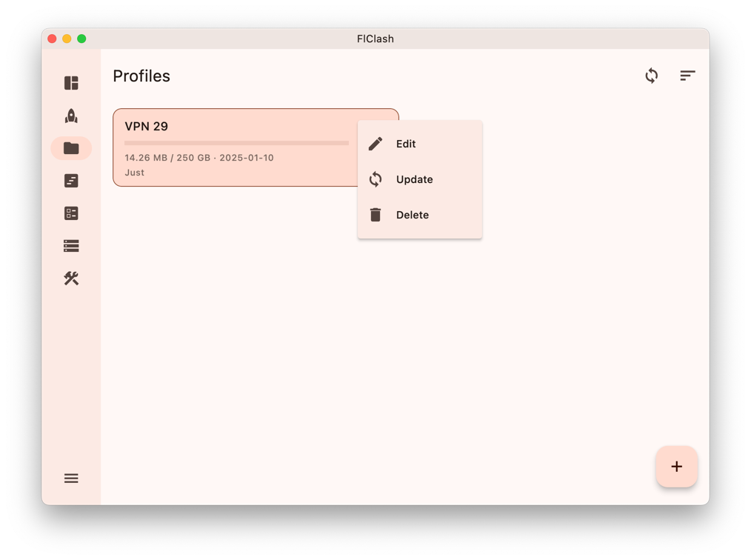
Task: Open the Logs icon in sidebar
Action: coord(71,181)
